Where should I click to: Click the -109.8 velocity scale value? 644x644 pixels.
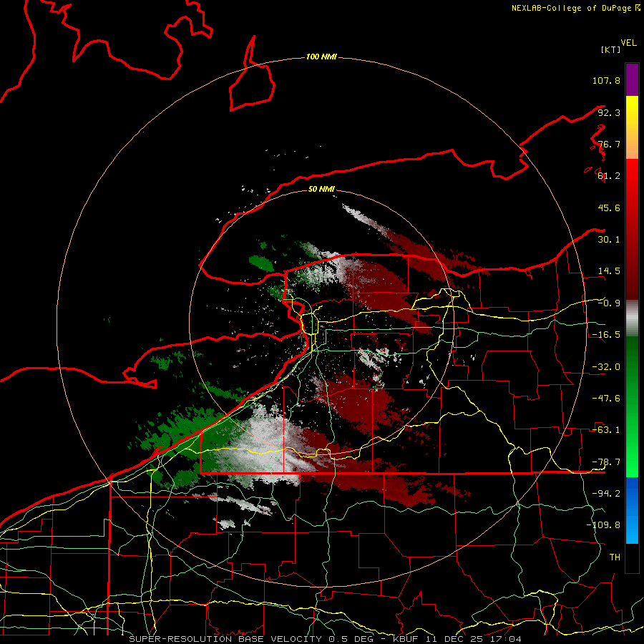(x=603, y=525)
